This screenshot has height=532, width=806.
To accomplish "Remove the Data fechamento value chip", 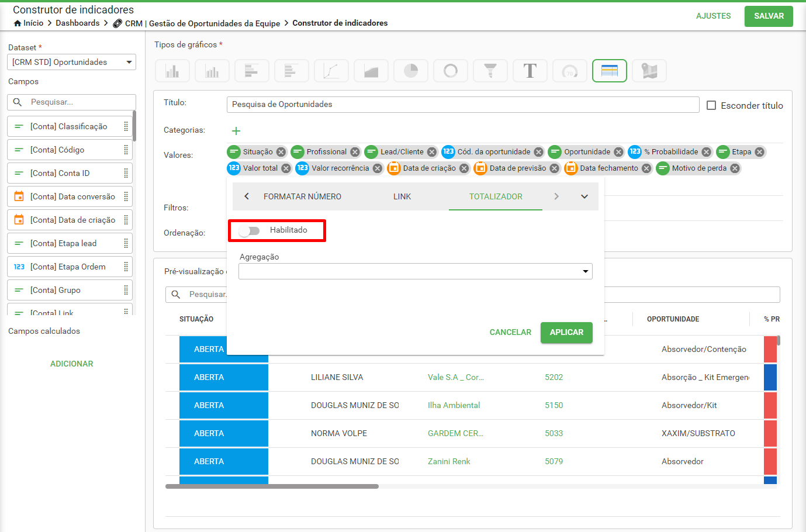I will click(646, 168).
